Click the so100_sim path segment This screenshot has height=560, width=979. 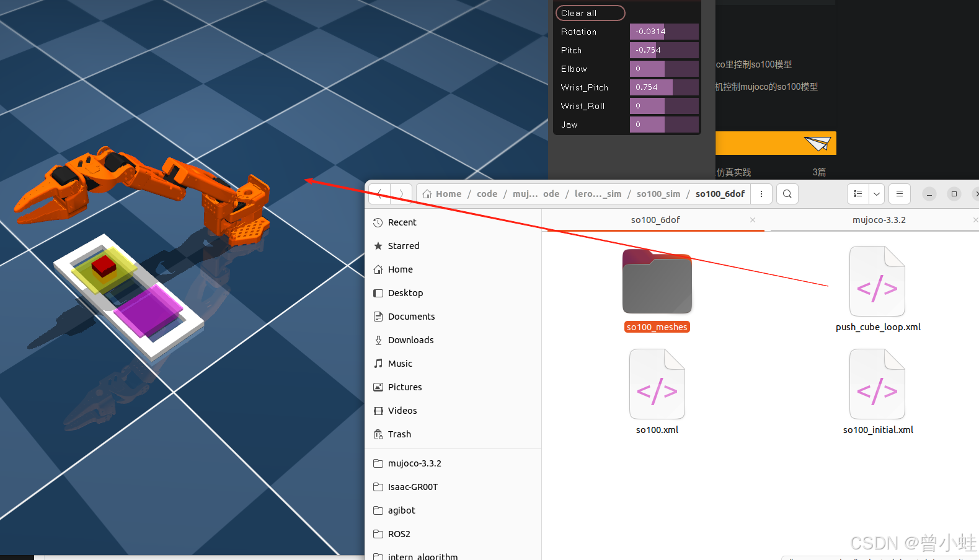[x=658, y=194]
